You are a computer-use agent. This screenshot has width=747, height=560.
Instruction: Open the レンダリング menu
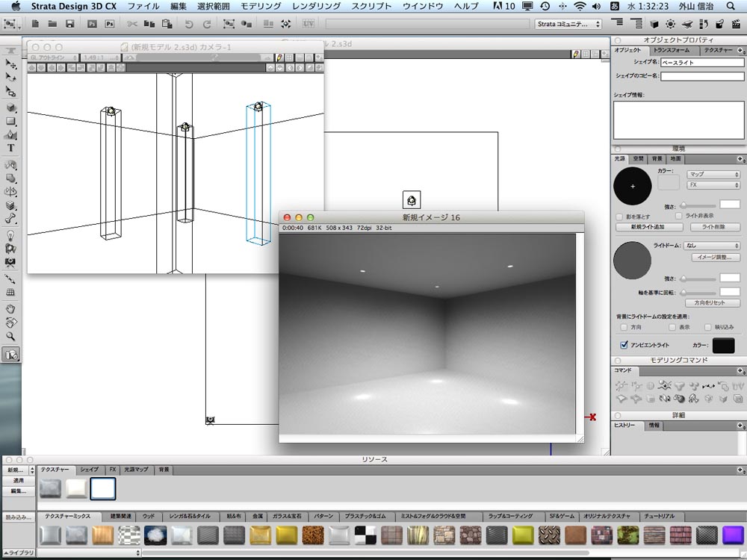pyautogui.click(x=316, y=6)
